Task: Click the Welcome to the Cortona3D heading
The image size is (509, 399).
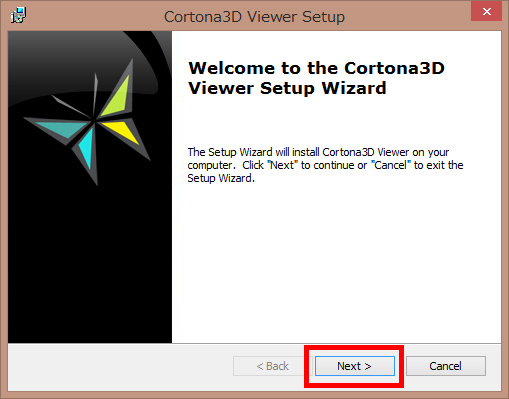Action: 316,68
